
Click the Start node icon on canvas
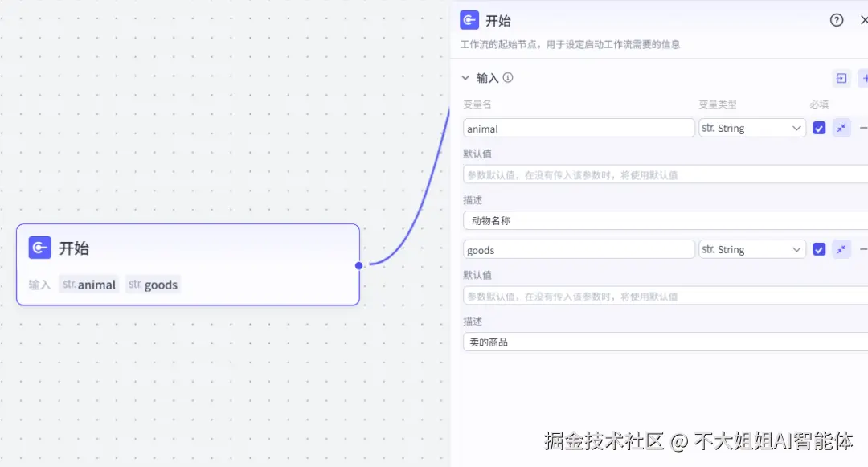(x=40, y=248)
